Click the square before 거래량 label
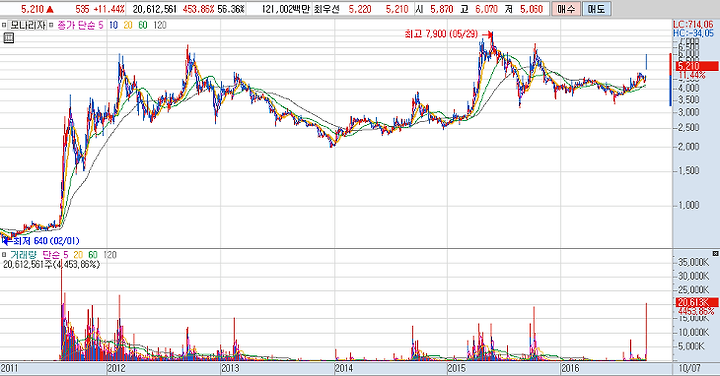This screenshot has width=720, height=376. (x=4, y=255)
